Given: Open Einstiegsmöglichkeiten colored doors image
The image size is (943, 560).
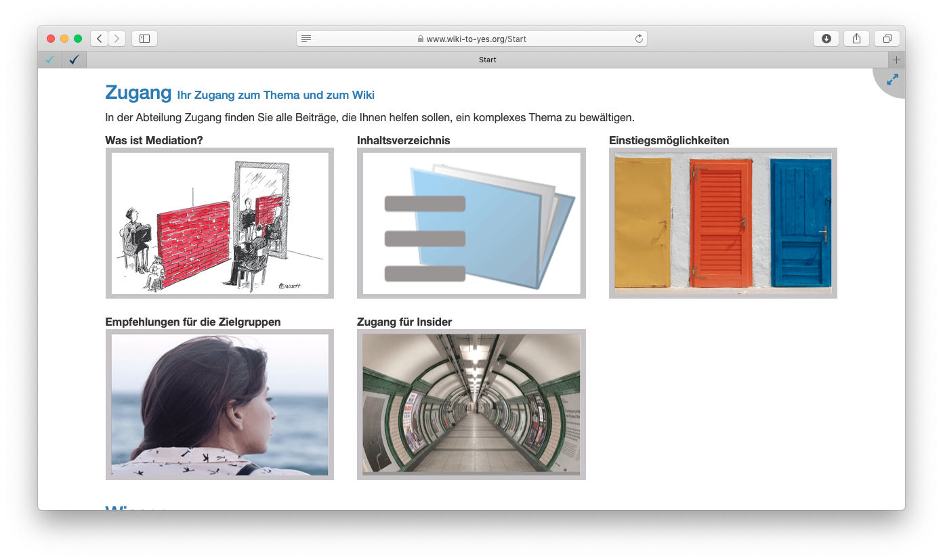Looking at the screenshot, I should (x=723, y=223).
